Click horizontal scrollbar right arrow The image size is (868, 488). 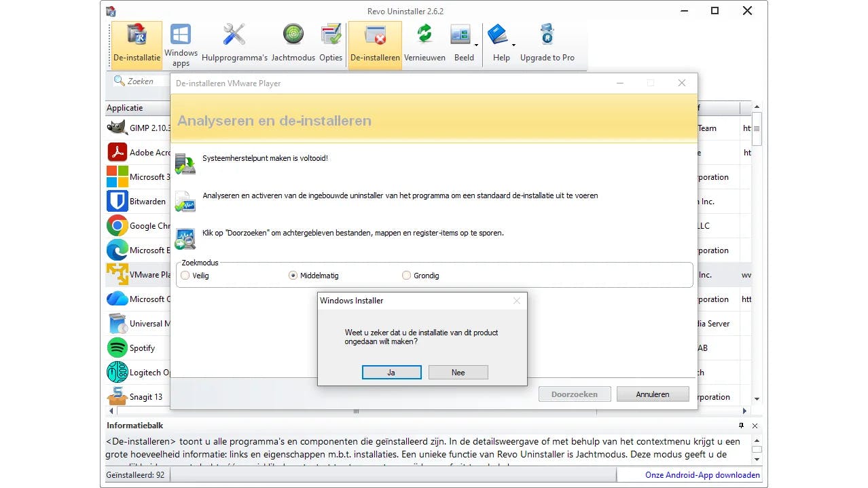pyautogui.click(x=745, y=411)
